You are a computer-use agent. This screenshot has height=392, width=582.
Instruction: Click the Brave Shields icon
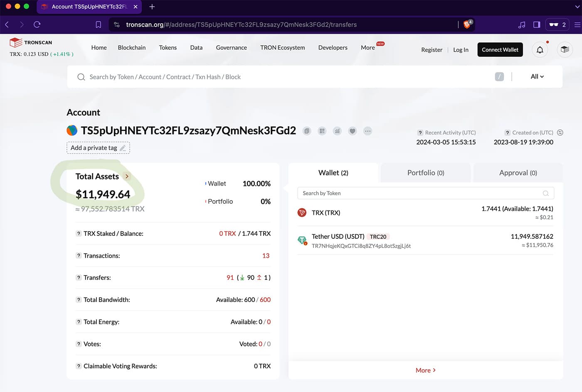tap(467, 24)
